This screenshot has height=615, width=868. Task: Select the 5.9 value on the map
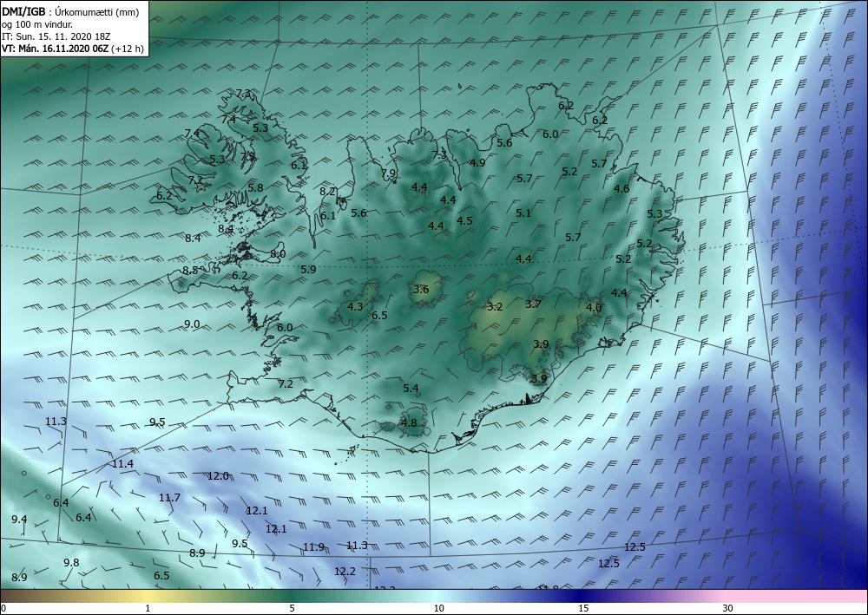[308, 270]
